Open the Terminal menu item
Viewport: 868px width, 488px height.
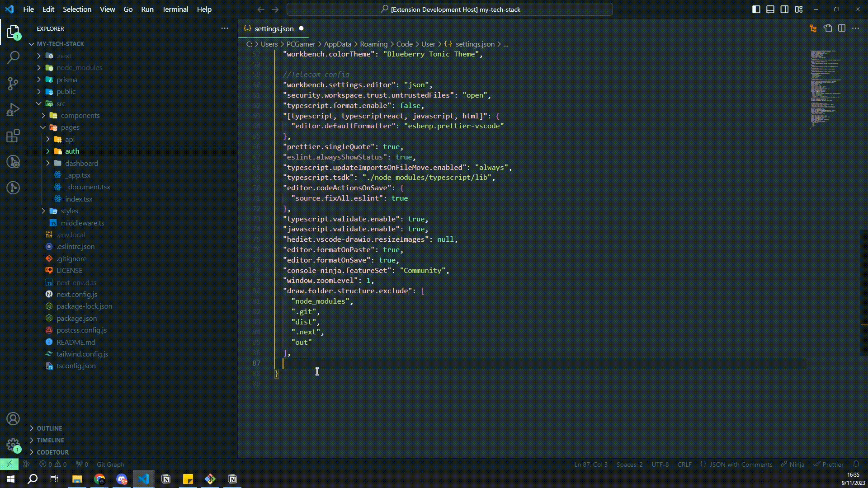tap(175, 9)
